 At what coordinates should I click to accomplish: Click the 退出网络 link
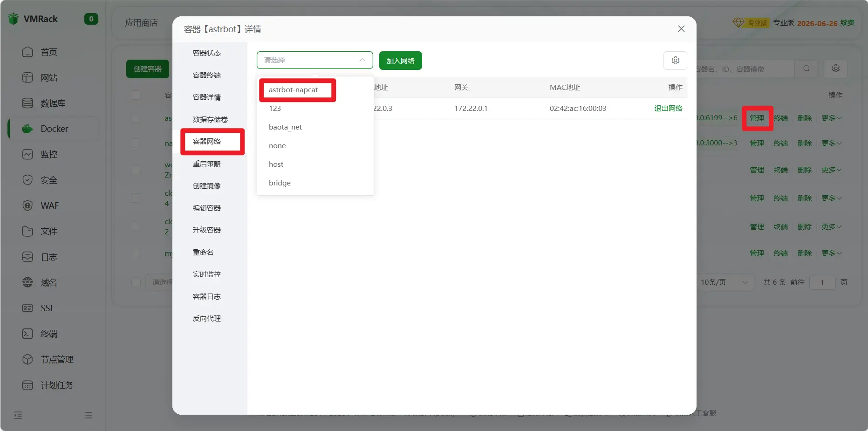(x=668, y=109)
